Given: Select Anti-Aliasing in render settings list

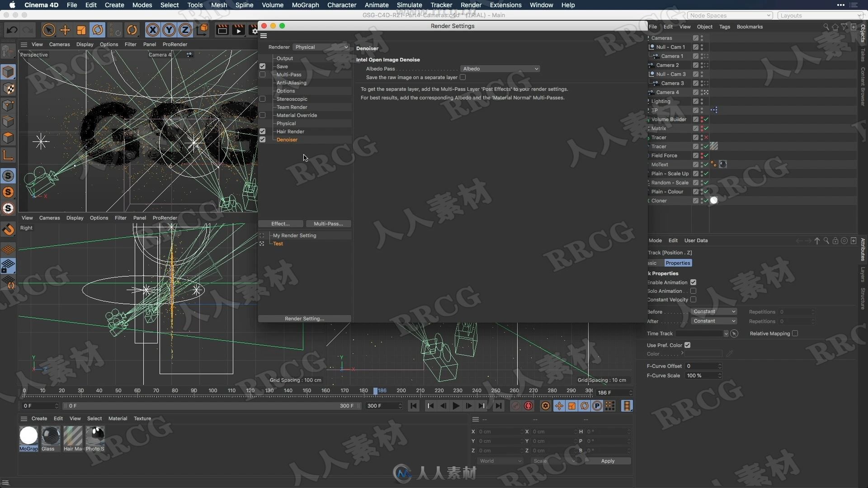Looking at the screenshot, I should click(x=291, y=83).
